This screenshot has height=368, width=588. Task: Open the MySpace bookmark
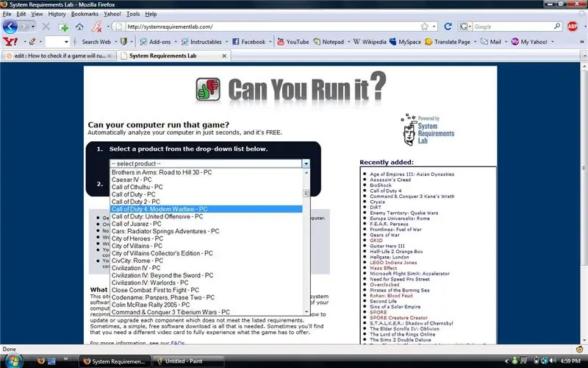click(x=406, y=42)
